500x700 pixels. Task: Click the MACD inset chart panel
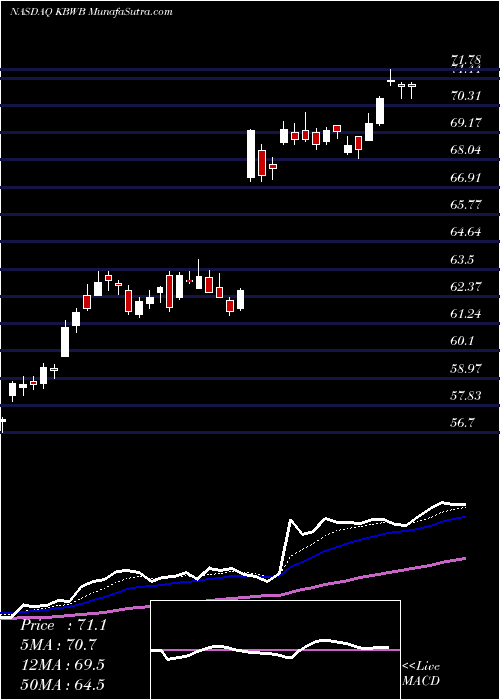(276, 650)
